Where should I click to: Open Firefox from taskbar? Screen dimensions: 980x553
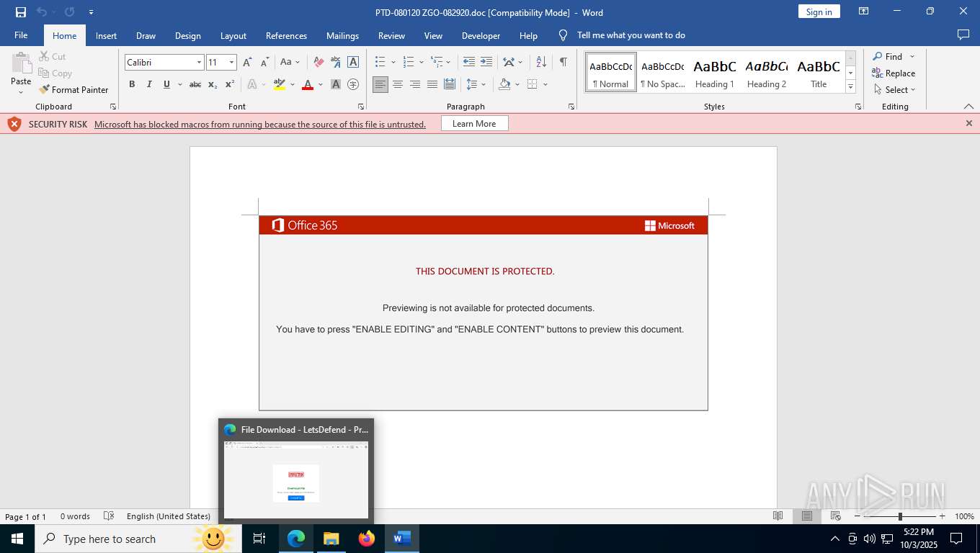(367, 539)
